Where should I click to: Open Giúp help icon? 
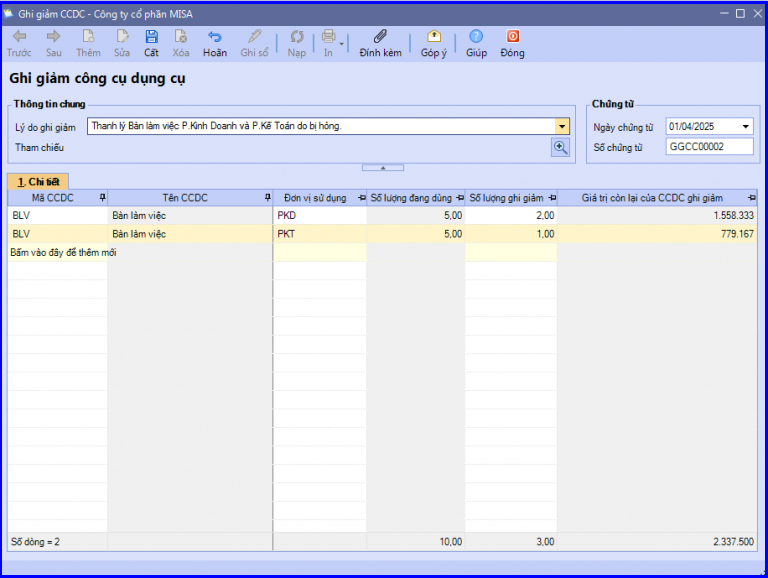click(x=476, y=36)
